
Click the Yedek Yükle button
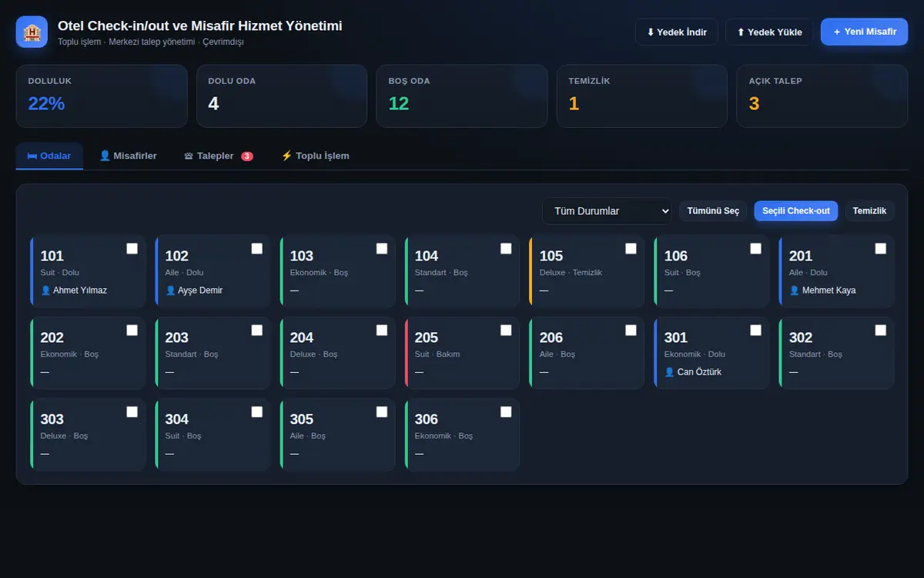769,32
